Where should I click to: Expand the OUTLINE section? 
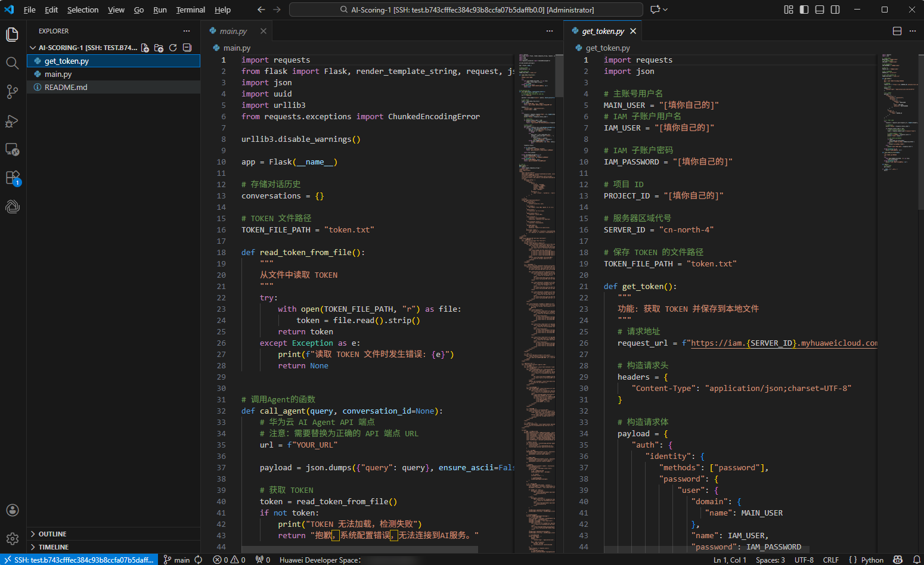click(113, 534)
